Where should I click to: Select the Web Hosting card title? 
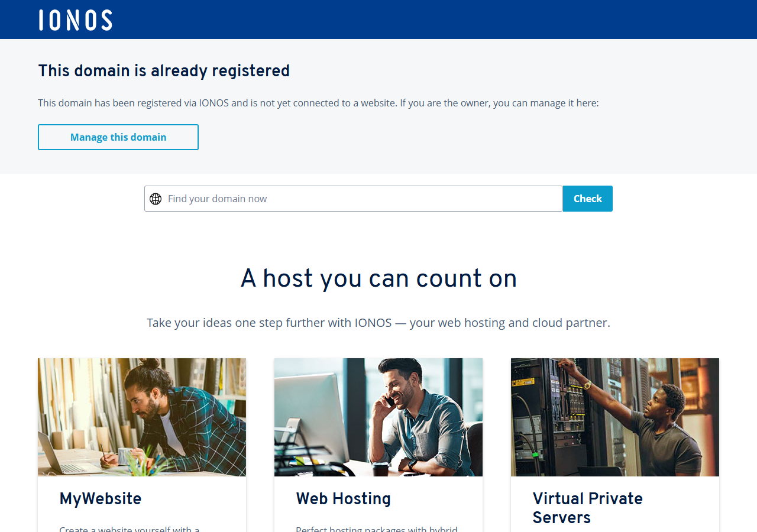[344, 499]
